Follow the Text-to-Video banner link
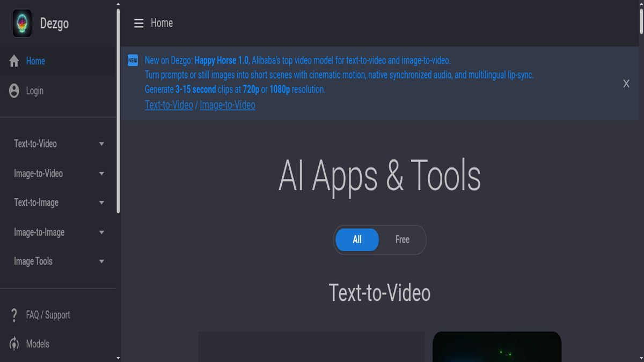 click(x=169, y=105)
